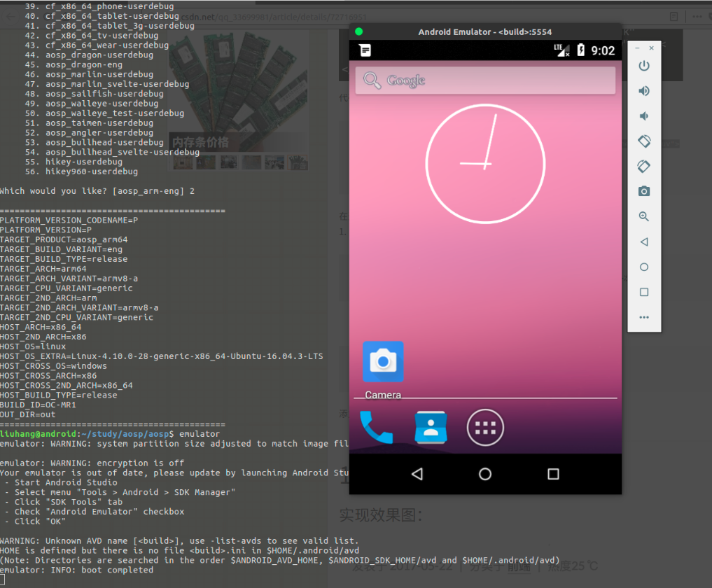Rotate the virtual device right
The height and width of the screenshot is (588, 712).
[x=643, y=166]
